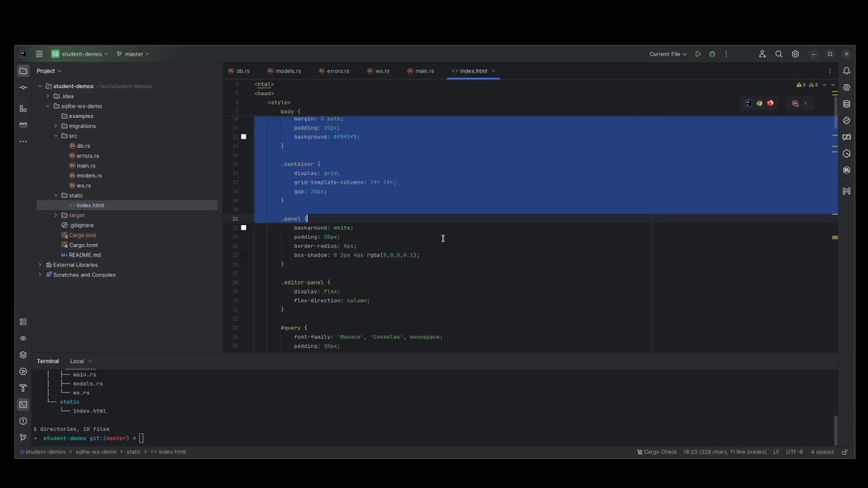The height and width of the screenshot is (488, 868).
Task: Run the current file
Action: (698, 54)
